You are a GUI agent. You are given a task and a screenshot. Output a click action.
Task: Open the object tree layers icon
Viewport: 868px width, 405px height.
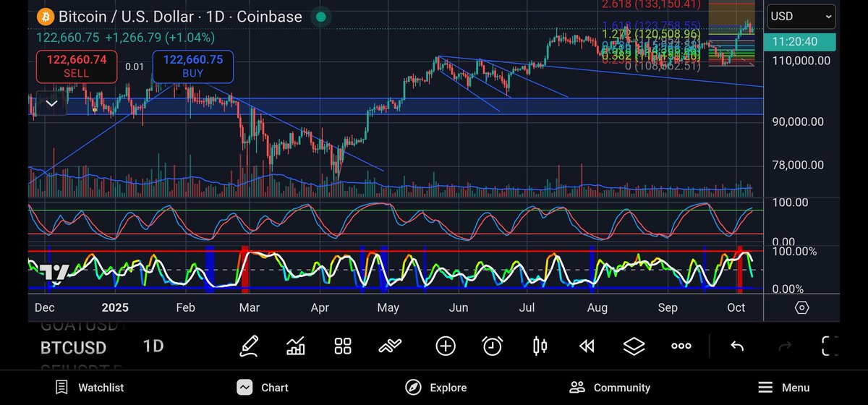(634, 346)
